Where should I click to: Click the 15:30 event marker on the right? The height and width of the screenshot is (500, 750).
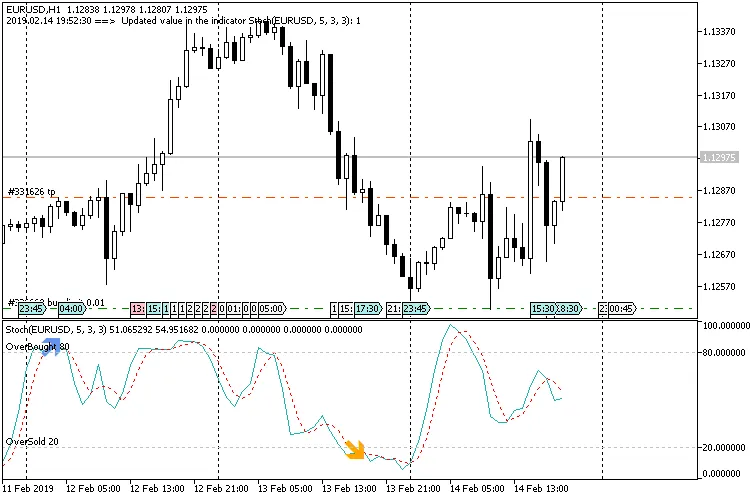pyautogui.click(x=544, y=309)
